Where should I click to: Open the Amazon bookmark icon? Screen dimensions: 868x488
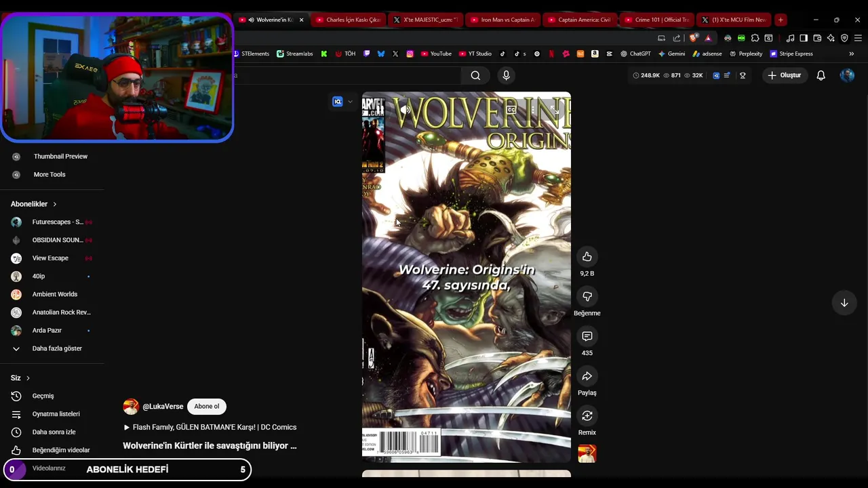pyautogui.click(x=595, y=54)
